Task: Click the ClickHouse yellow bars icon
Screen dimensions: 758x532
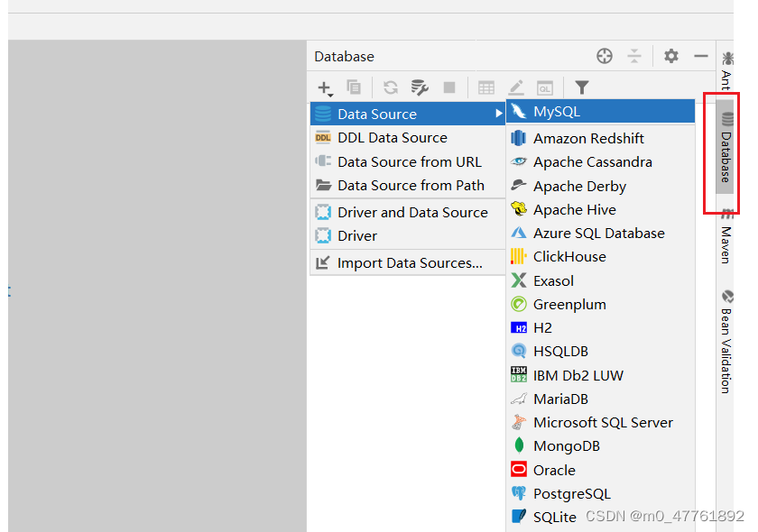Action: pos(519,257)
